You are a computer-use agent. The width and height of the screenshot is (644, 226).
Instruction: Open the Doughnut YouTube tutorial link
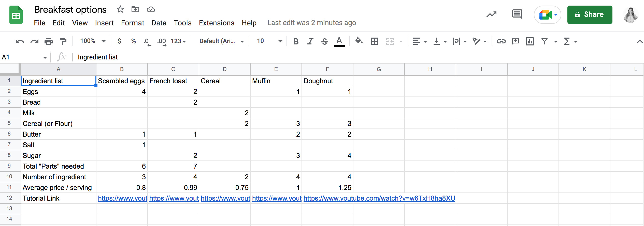[379, 198]
